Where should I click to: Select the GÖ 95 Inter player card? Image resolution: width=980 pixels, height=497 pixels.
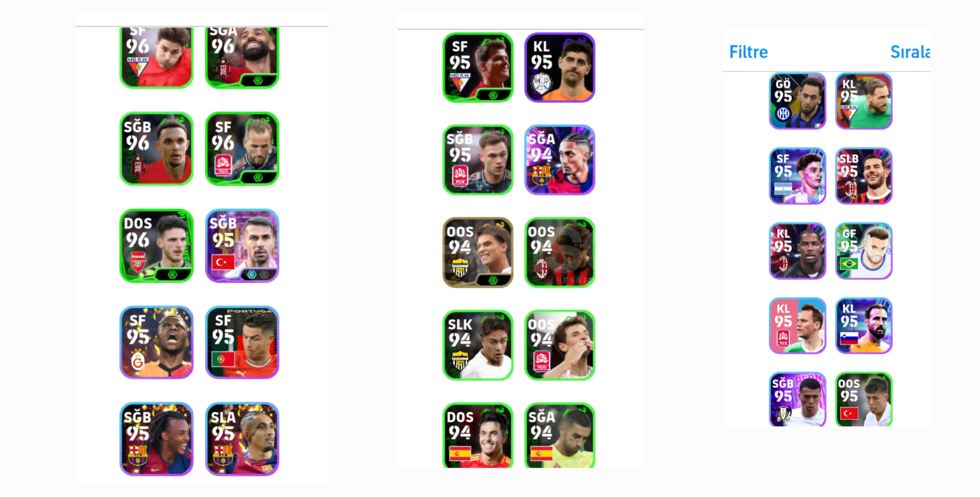(798, 101)
